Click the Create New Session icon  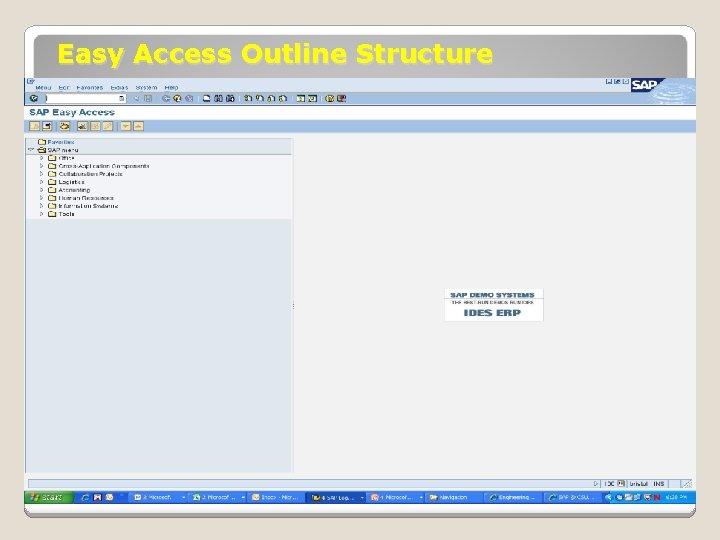[301, 98]
